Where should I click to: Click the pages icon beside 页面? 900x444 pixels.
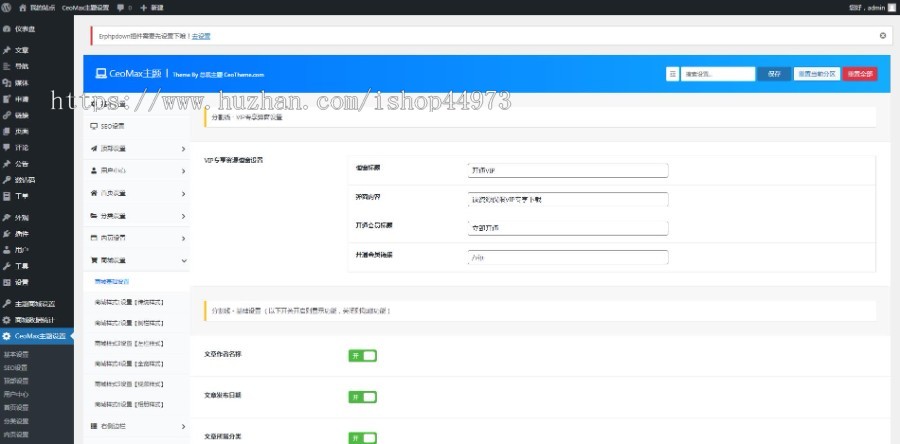(6, 131)
